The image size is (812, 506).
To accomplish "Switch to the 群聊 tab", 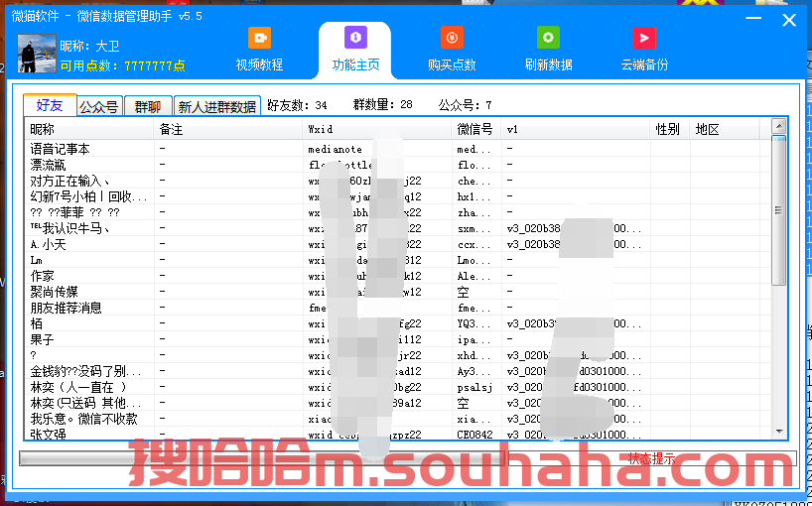I will [148, 106].
